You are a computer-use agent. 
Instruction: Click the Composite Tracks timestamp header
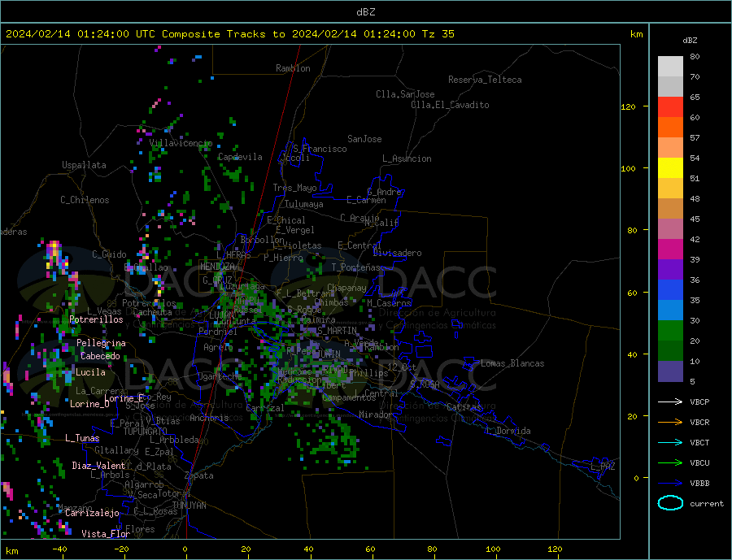(230, 34)
